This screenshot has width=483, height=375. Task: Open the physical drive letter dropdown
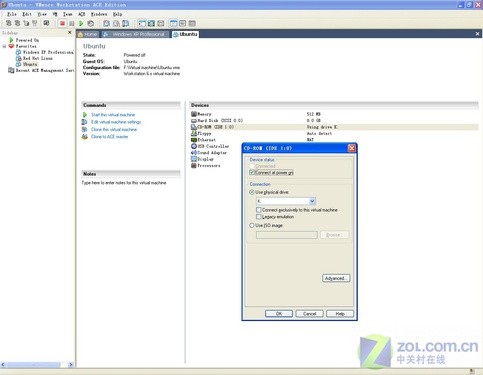click(312, 201)
